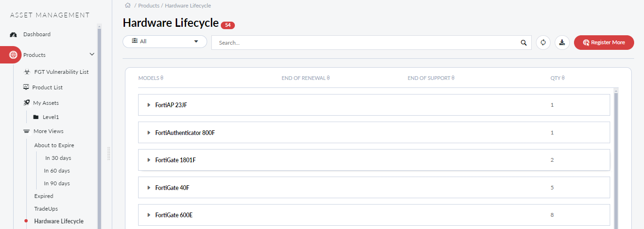644x229 pixels.
Task: Click the Register More button
Action: click(x=604, y=42)
